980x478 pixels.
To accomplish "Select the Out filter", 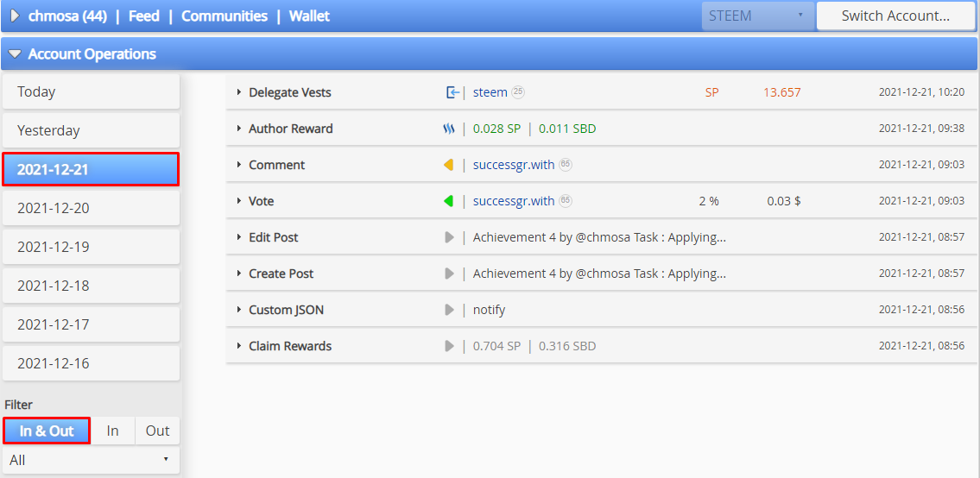I will (157, 431).
